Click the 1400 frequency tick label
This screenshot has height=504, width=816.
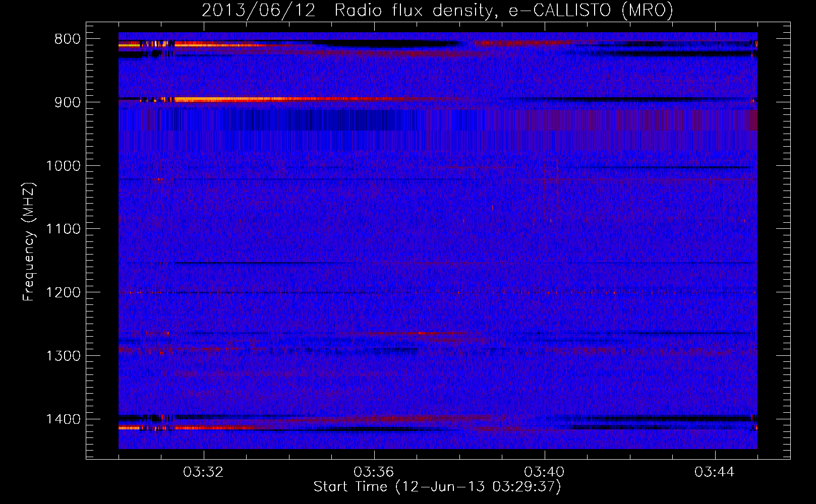tap(64, 419)
